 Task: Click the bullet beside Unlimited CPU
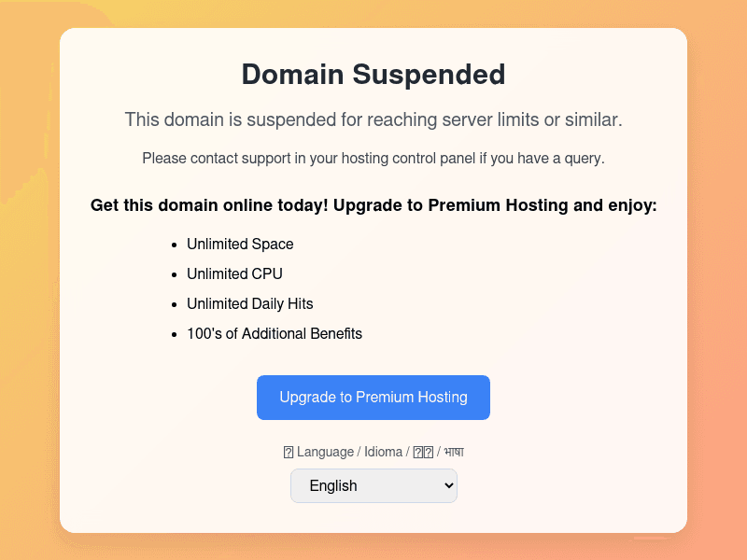point(174,274)
